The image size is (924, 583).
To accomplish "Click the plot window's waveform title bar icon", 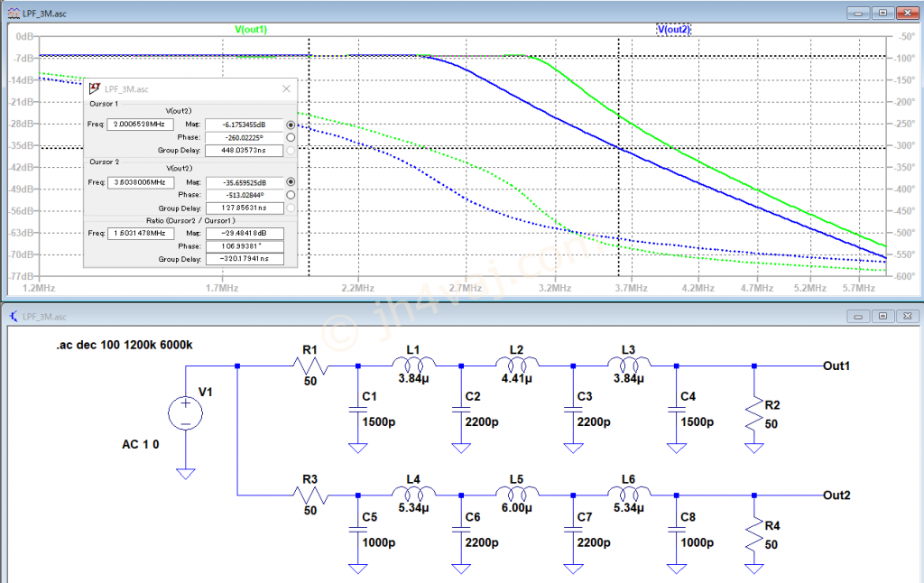I will pyautogui.click(x=14, y=13).
